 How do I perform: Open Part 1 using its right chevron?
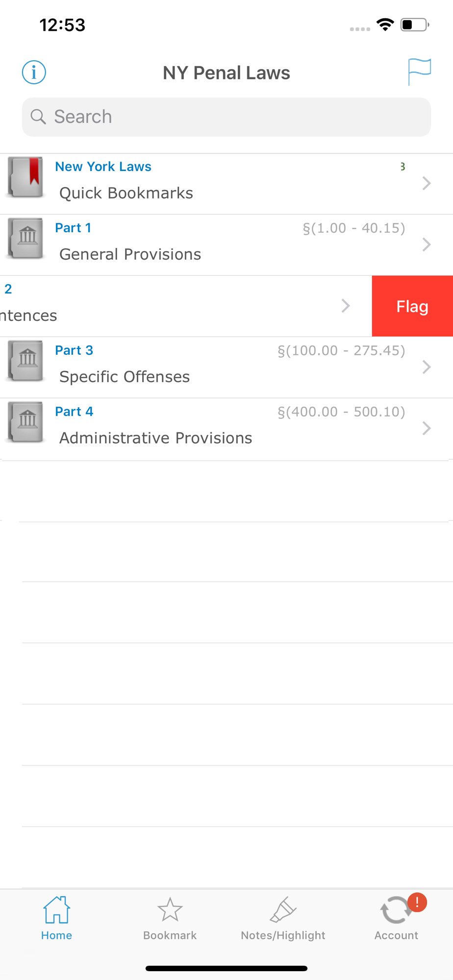(x=427, y=245)
